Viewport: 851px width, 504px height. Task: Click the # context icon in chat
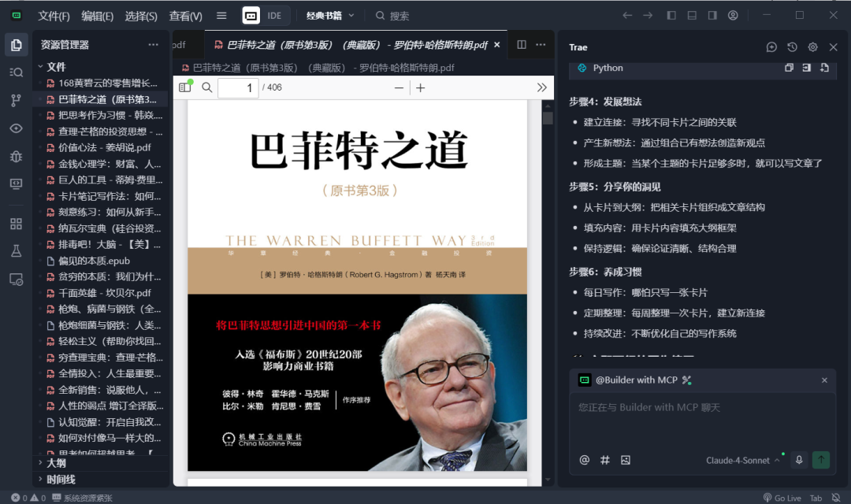(605, 460)
